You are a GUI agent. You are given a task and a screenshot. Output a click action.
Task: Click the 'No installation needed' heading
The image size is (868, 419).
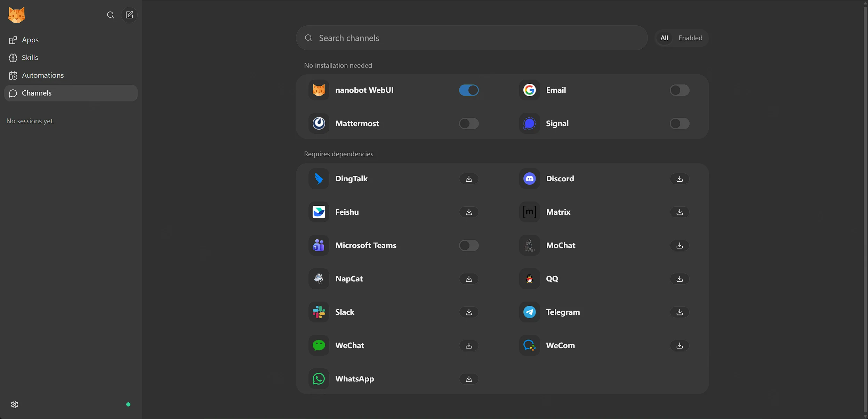(x=338, y=65)
